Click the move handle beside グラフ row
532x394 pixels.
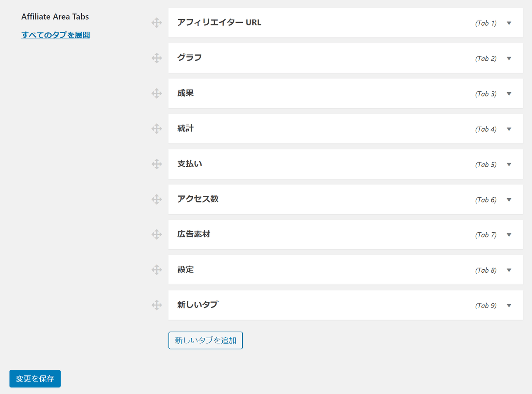pyautogui.click(x=156, y=58)
